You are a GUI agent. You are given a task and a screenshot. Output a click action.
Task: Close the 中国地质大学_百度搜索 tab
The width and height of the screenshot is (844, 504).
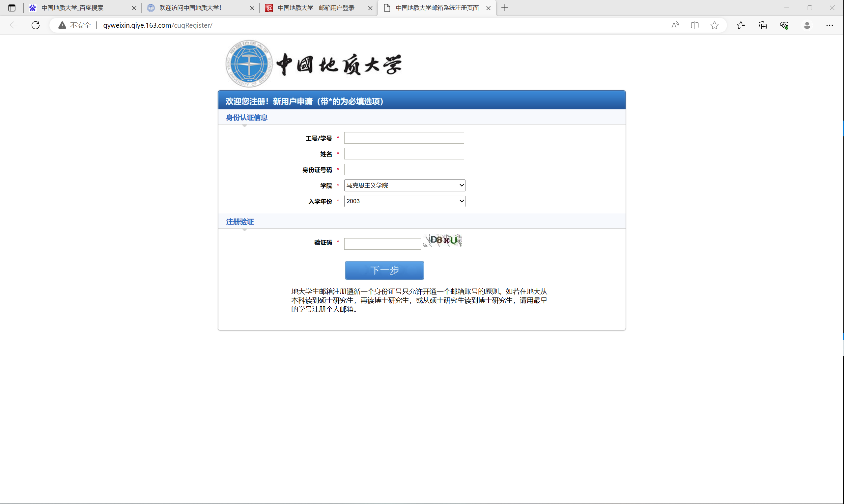click(x=134, y=8)
